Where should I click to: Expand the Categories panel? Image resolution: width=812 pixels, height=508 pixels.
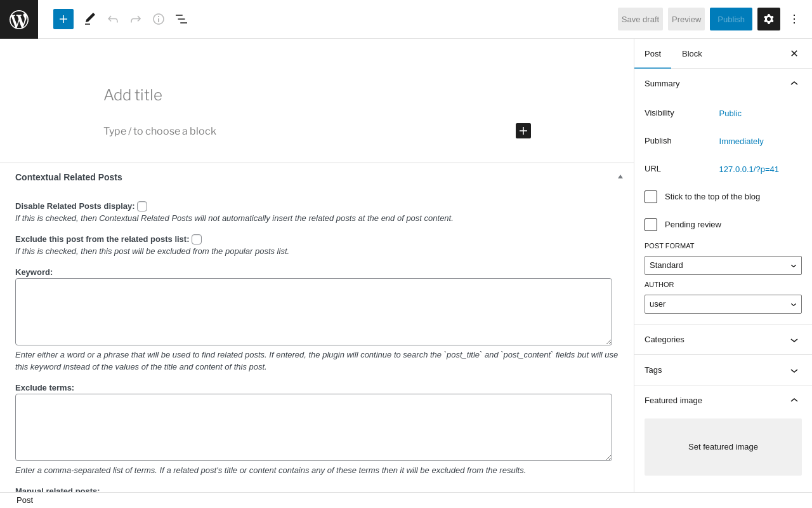(723, 340)
